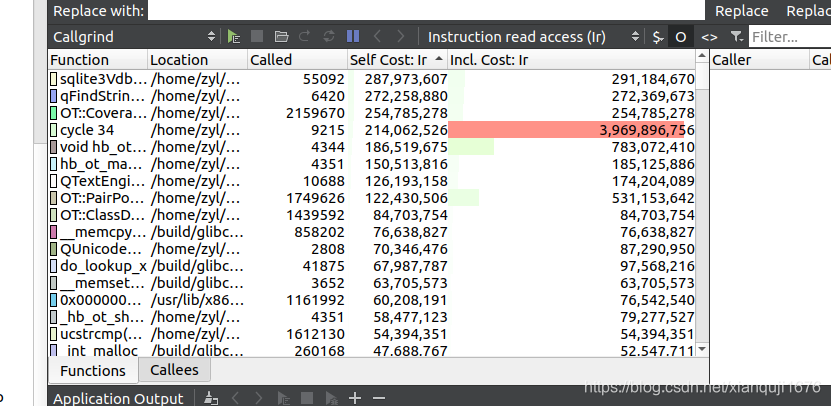Open the Application Output pane selector
Screen dimensions: 831x406
pos(118,399)
